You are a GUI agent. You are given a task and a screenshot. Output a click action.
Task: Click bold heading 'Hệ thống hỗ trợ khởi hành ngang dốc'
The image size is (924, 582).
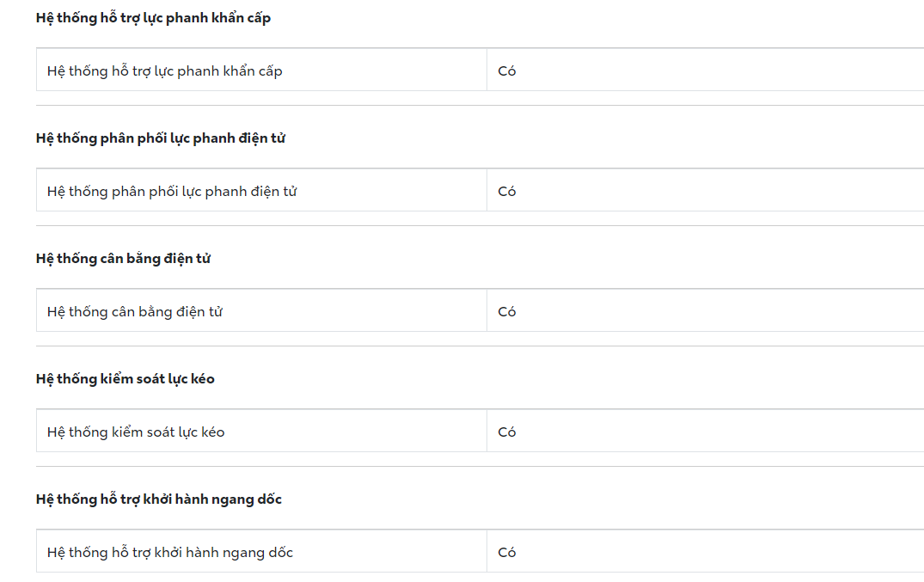tap(159, 499)
